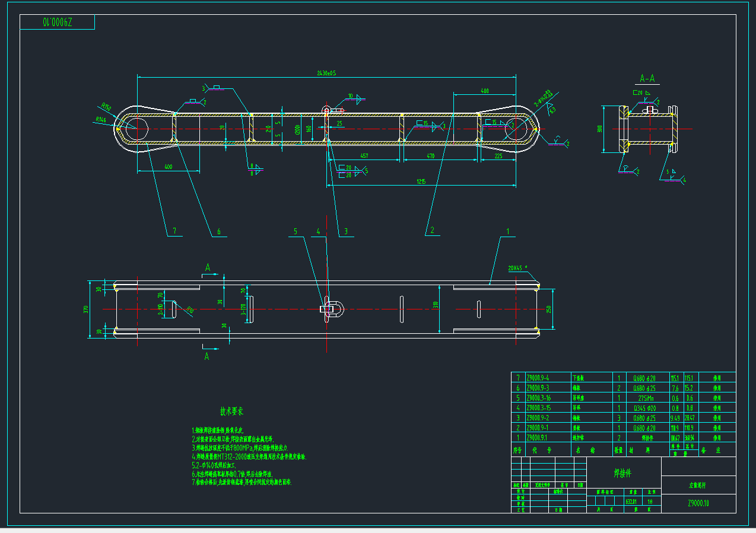Select the 20X45° chamfer note

[x=517, y=268]
